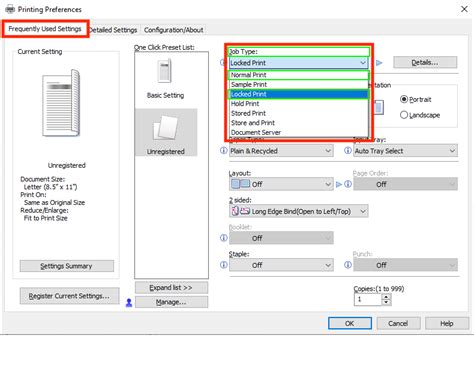Click info icon beside Punch
The image size is (474, 366).
pyautogui.click(x=348, y=265)
